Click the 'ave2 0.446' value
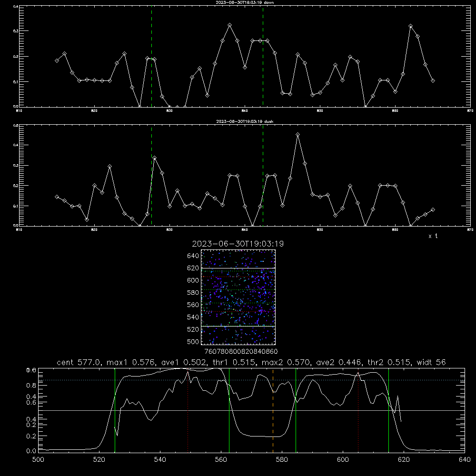This screenshot has width=476, height=476. pos(338,362)
